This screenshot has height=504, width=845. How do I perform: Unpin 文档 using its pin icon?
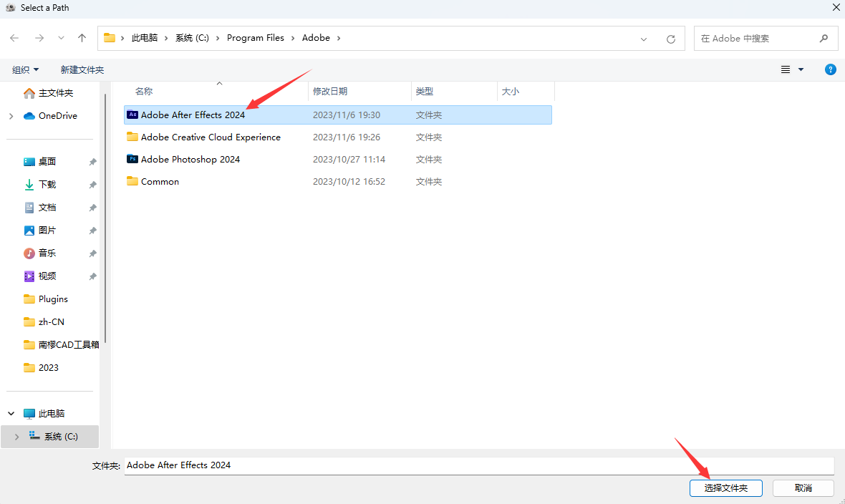[x=92, y=208]
